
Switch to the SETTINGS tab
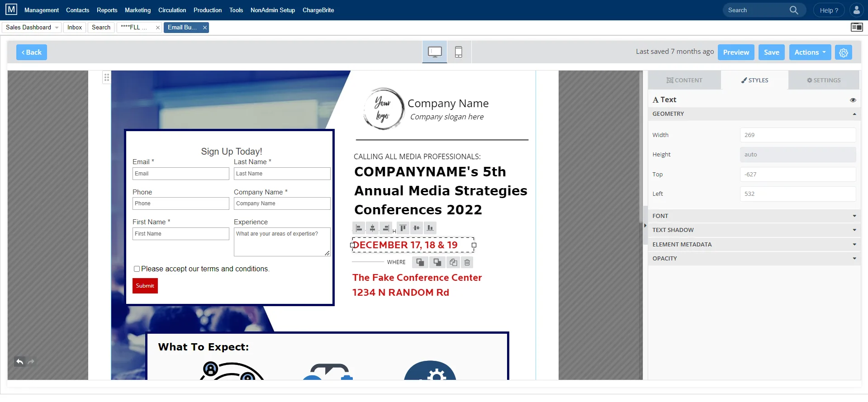pyautogui.click(x=824, y=80)
